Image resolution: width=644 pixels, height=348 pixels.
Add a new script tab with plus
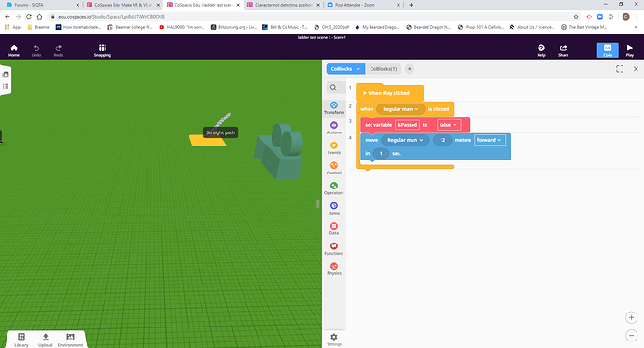[409, 69]
